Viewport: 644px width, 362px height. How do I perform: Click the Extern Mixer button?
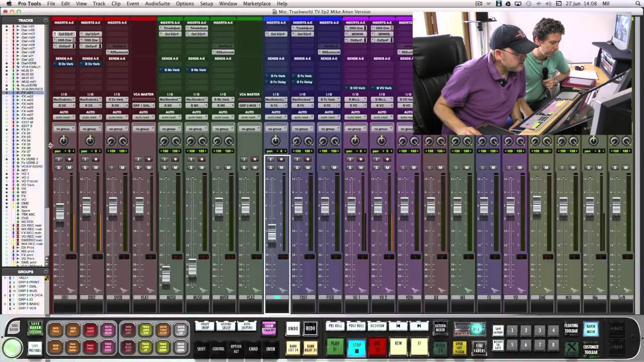tap(440, 328)
